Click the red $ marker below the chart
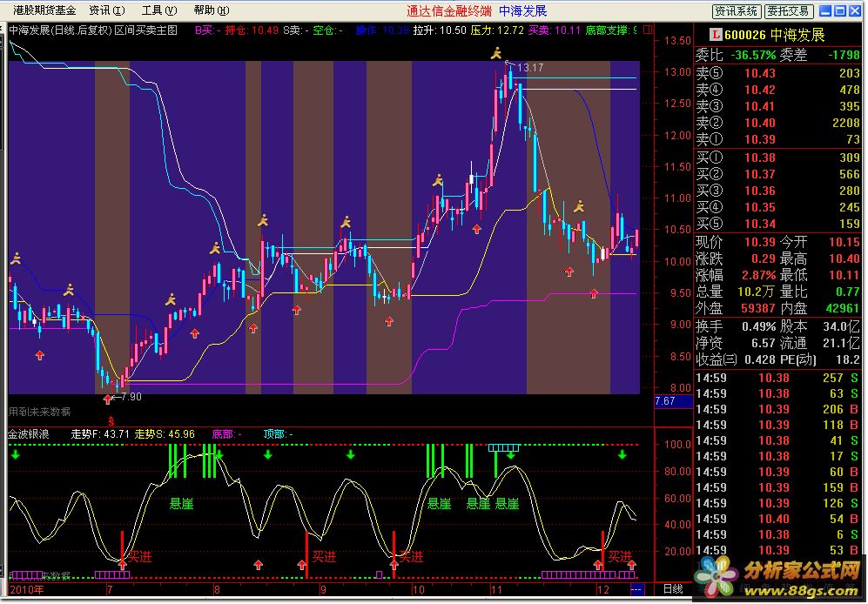Image resolution: width=868 pixels, height=604 pixels. pos(111,421)
